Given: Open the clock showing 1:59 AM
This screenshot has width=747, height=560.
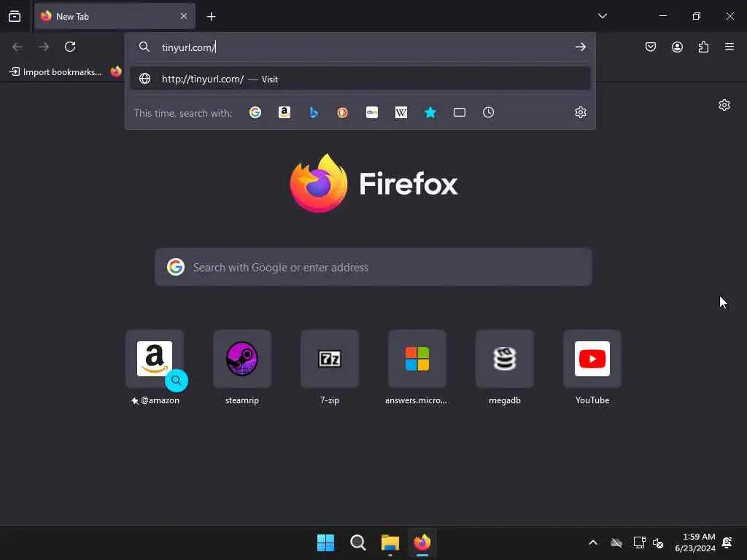Looking at the screenshot, I should click(695, 542).
